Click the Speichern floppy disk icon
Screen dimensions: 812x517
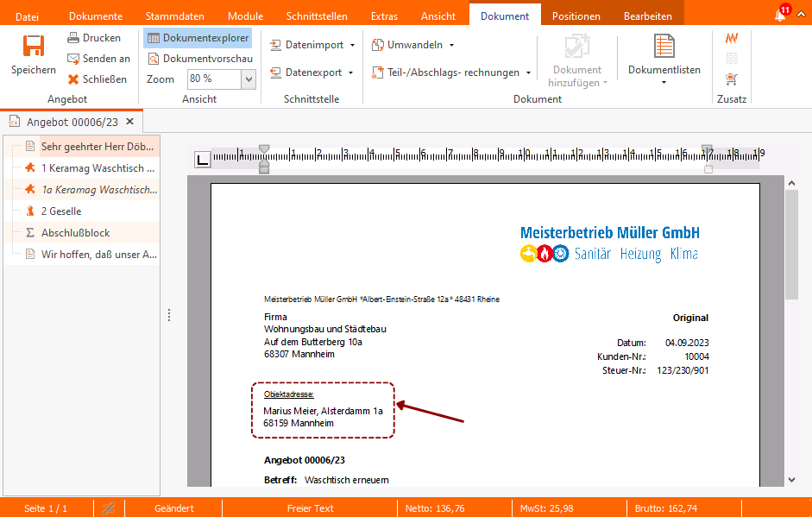click(34, 47)
